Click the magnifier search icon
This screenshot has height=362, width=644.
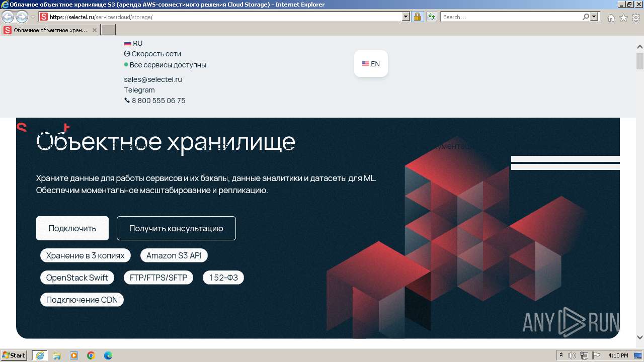[586, 17]
